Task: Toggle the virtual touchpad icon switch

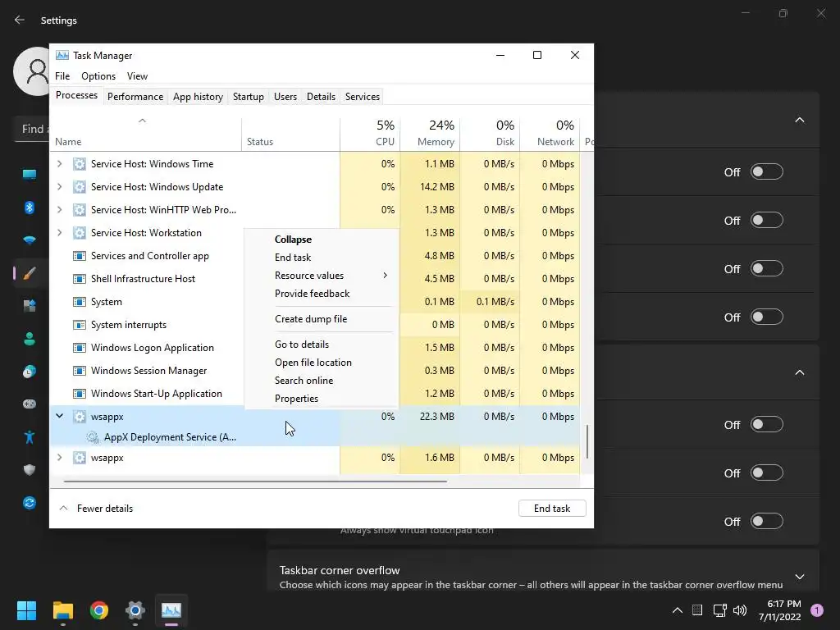Action: tap(767, 521)
